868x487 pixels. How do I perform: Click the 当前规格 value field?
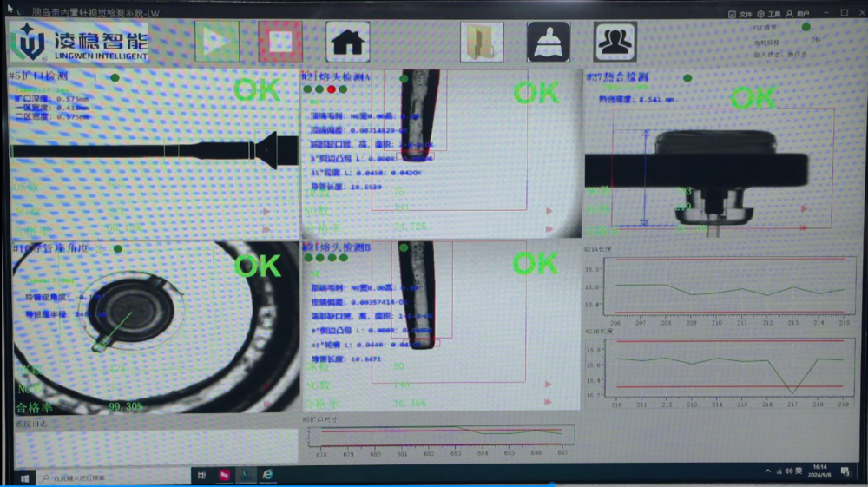coord(815,40)
